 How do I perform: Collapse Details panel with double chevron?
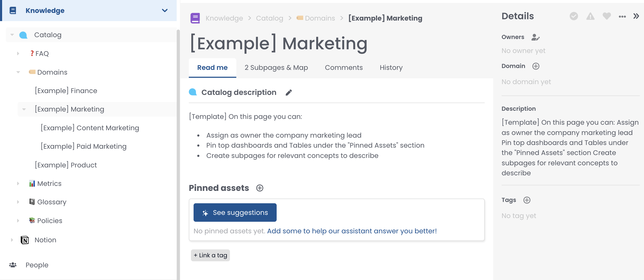pos(636,16)
